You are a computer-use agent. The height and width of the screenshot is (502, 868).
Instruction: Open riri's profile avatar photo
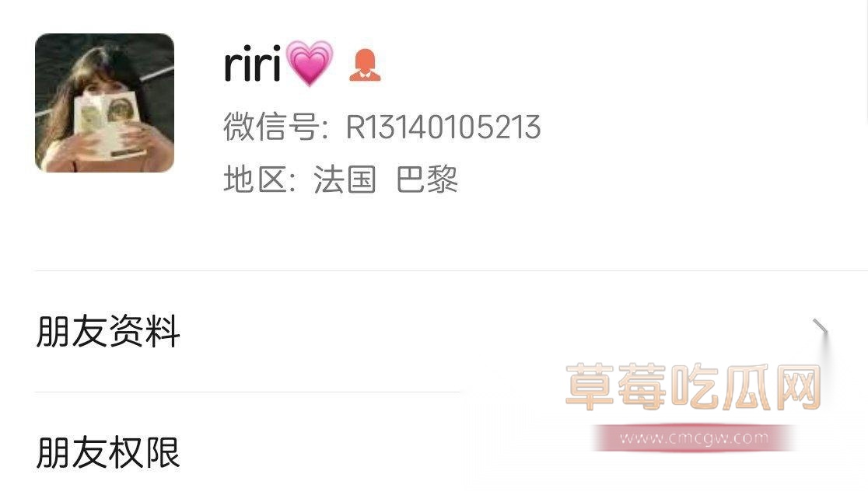pos(105,103)
